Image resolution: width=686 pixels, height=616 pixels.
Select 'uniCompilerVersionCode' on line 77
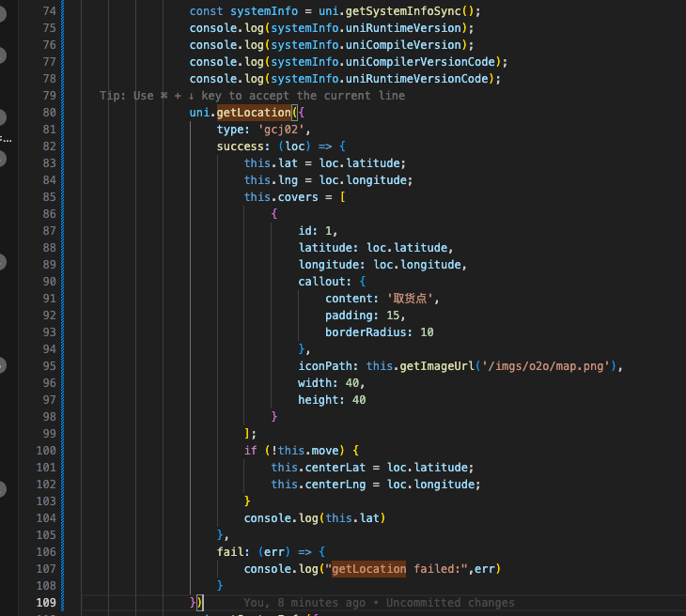click(420, 62)
